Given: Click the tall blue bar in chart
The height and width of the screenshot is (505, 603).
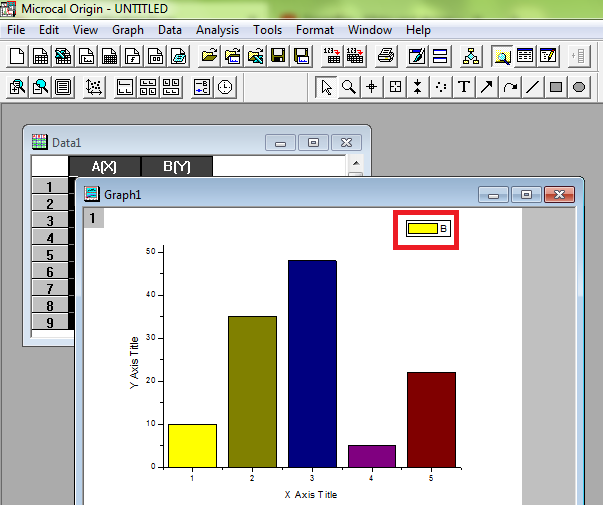Looking at the screenshot, I should pyautogui.click(x=312, y=362).
